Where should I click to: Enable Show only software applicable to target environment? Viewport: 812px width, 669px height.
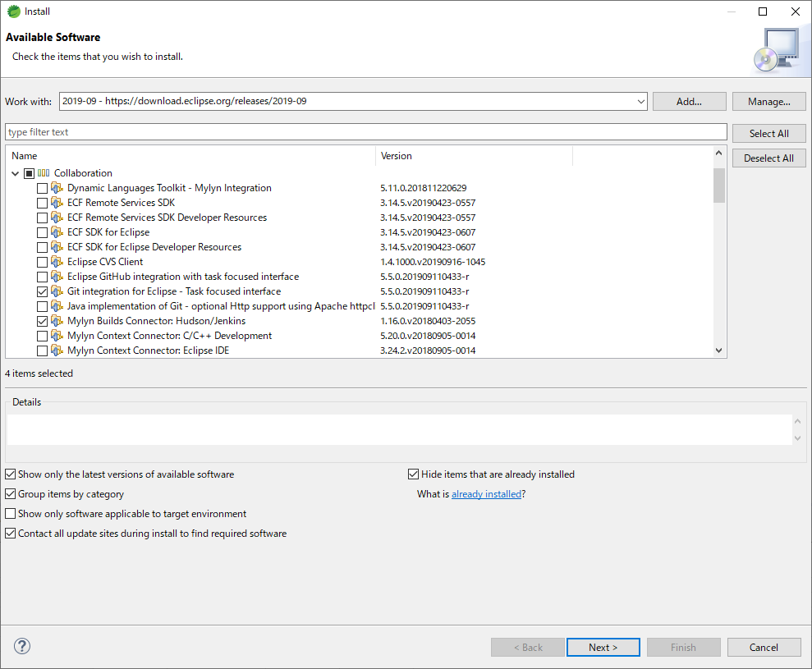pos(11,514)
